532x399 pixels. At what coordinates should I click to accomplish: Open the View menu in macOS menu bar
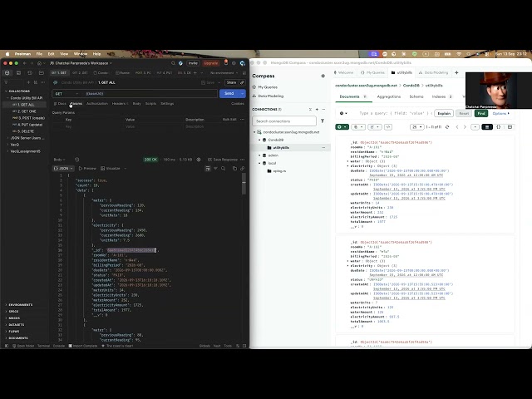click(x=64, y=54)
